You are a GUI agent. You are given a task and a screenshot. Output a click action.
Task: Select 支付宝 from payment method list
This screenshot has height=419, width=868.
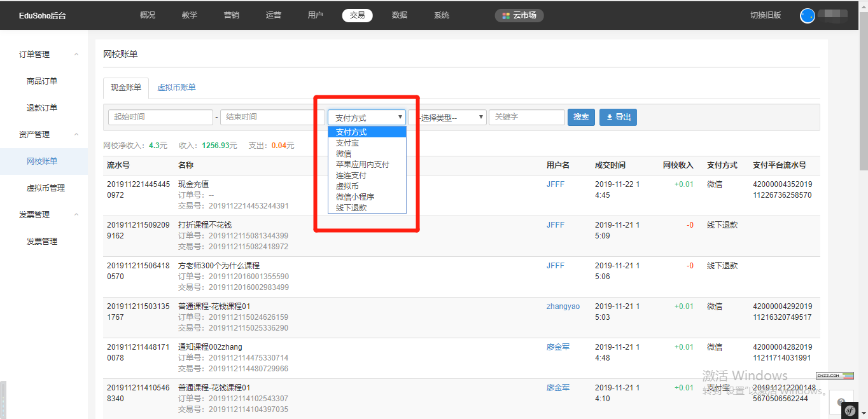(x=347, y=143)
